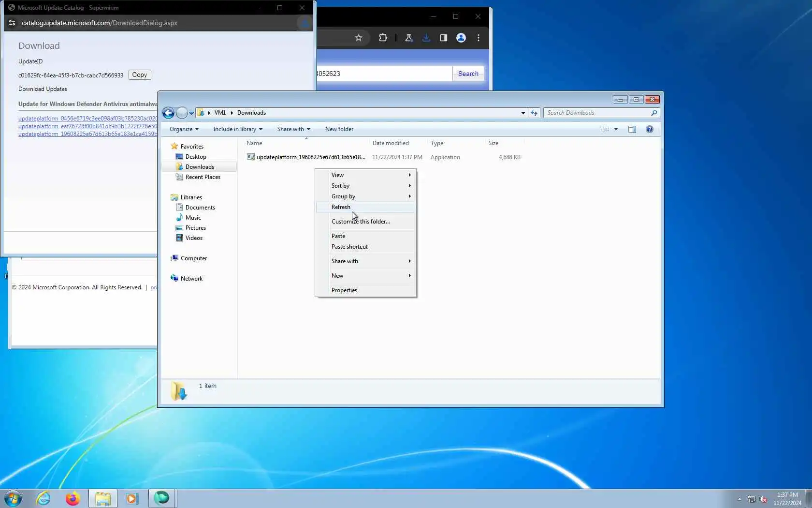
Task: Click the Explorer address bar refresh icon
Action: point(534,113)
